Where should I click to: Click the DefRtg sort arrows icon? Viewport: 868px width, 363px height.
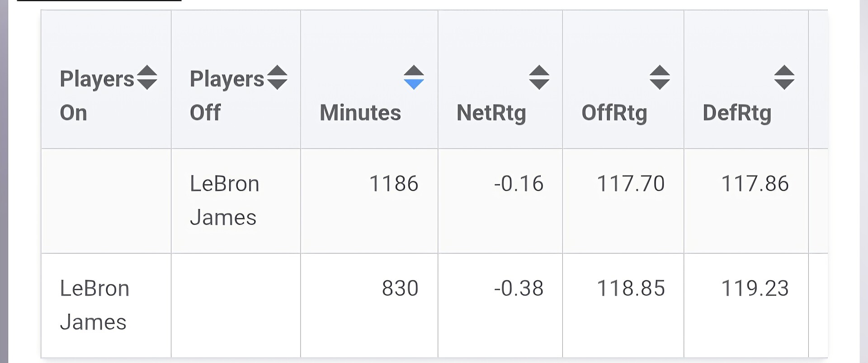pyautogui.click(x=784, y=77)
